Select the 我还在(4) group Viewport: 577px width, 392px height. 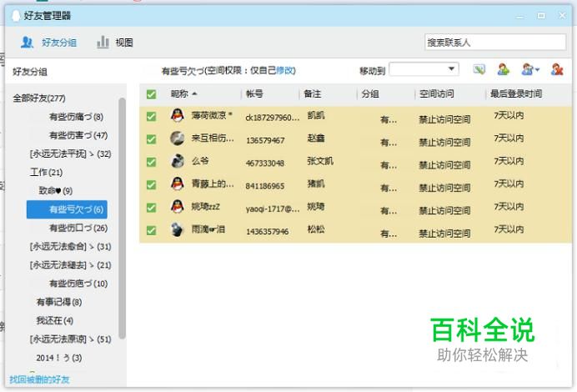[x=54, y=320]
